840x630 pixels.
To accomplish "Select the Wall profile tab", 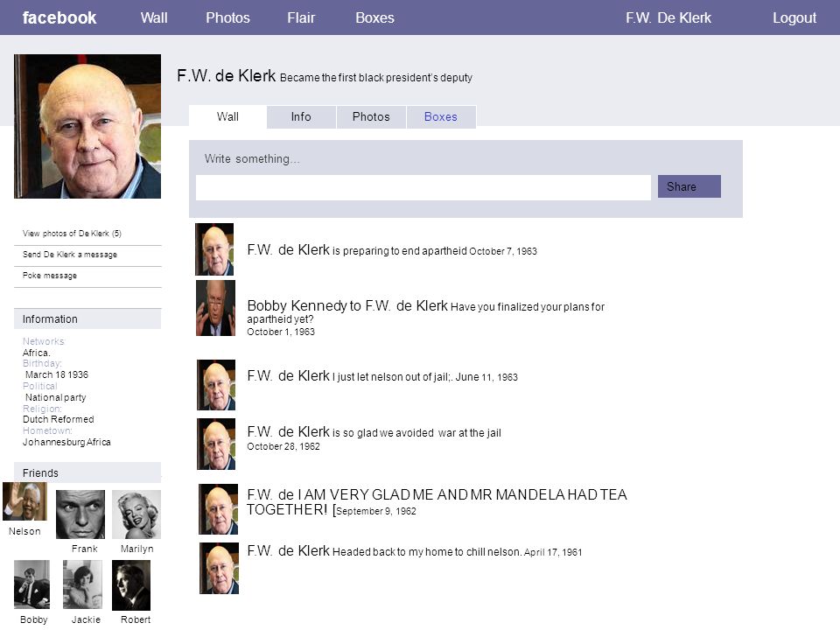I will tap(227, 116).
